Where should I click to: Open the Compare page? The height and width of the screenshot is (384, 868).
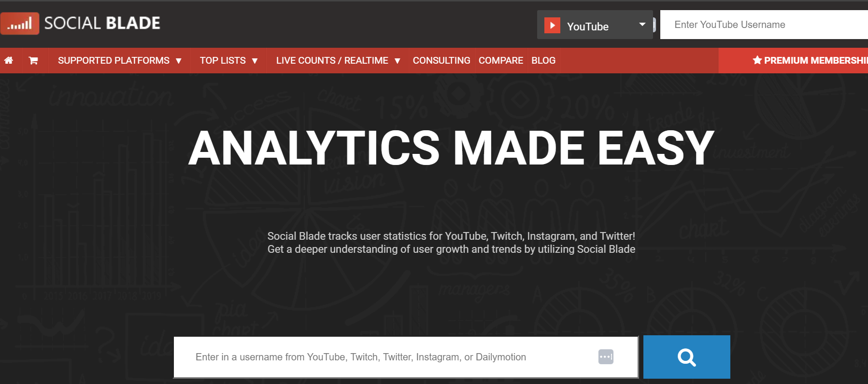click(501, 60)
